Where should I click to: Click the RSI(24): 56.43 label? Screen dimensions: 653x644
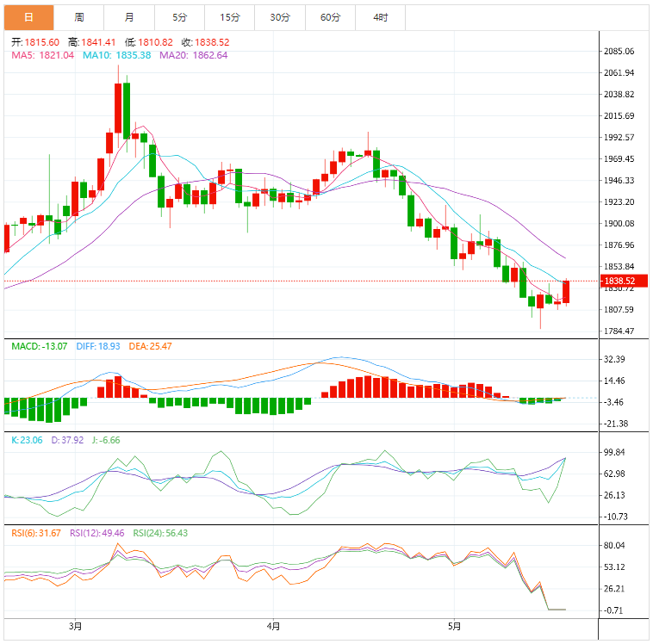[160, 533]
